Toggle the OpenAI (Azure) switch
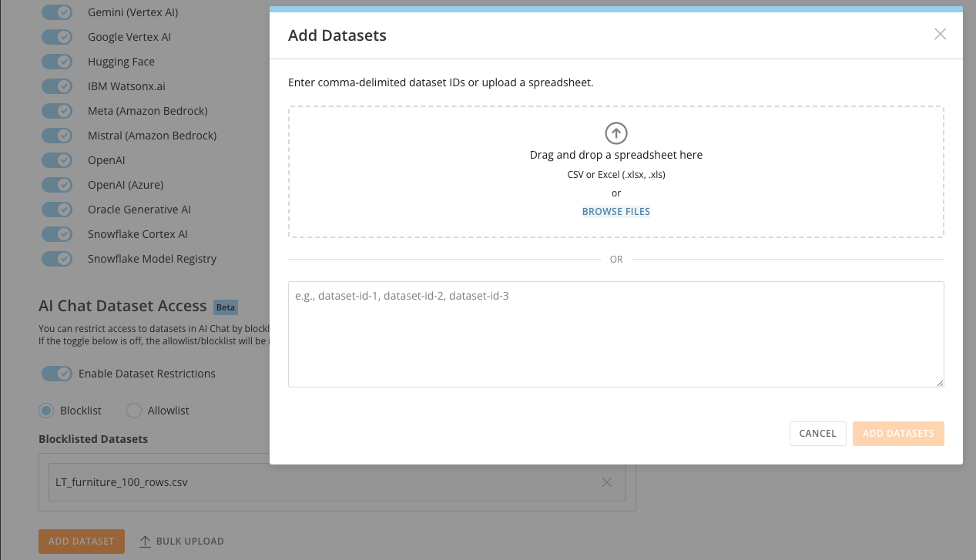This screenshot has width=976, height=560. (57, 185)
